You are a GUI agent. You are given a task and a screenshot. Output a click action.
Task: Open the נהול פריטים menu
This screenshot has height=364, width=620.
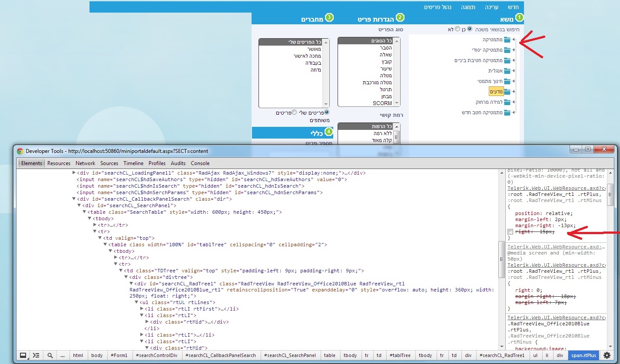(438, 7)
